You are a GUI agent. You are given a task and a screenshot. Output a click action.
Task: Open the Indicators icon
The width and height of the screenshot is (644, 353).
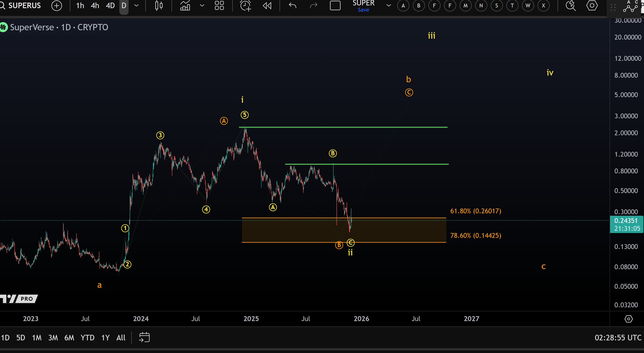pos(185,6)
